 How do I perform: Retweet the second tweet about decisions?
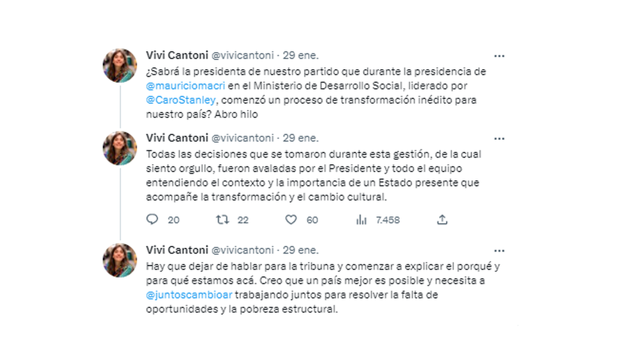pos(222,220)
